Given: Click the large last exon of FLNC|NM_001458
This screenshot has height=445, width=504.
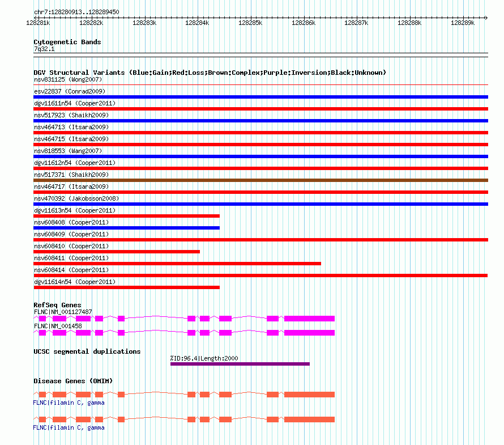Looking at the screenshot, I should [310, 333].
